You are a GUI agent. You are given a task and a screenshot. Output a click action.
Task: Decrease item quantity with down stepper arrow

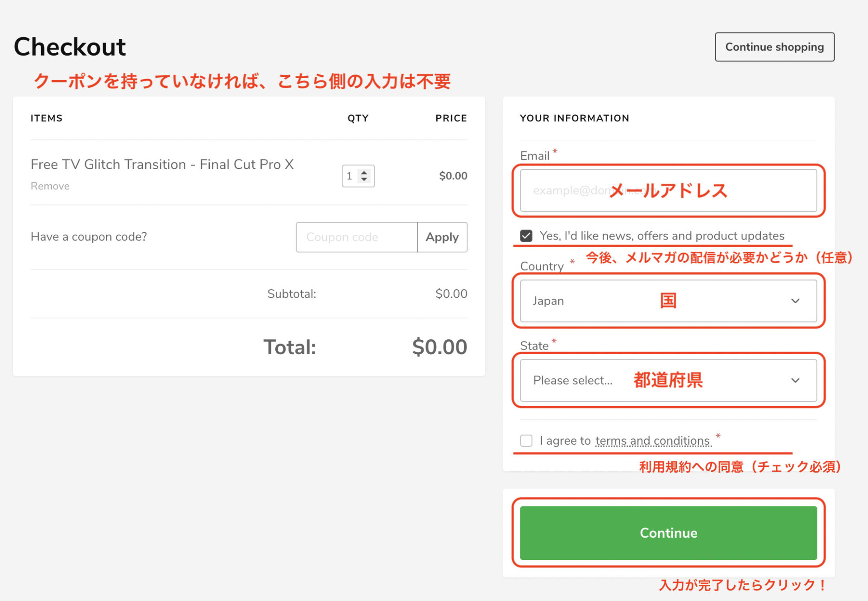click(x=364, y=179)
